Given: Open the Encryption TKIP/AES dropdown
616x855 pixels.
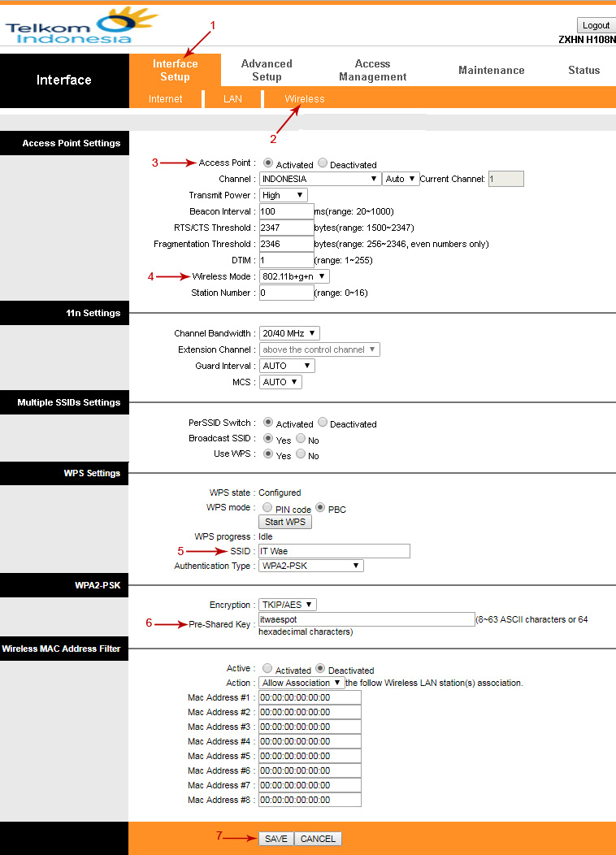Looking at the screenshot, I should (x=288, y=605).
